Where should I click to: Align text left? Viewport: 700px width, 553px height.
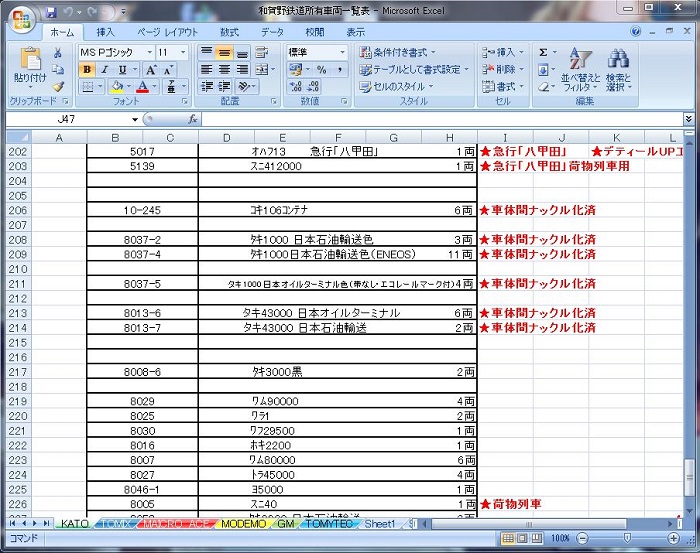click(x=206, y=69)
